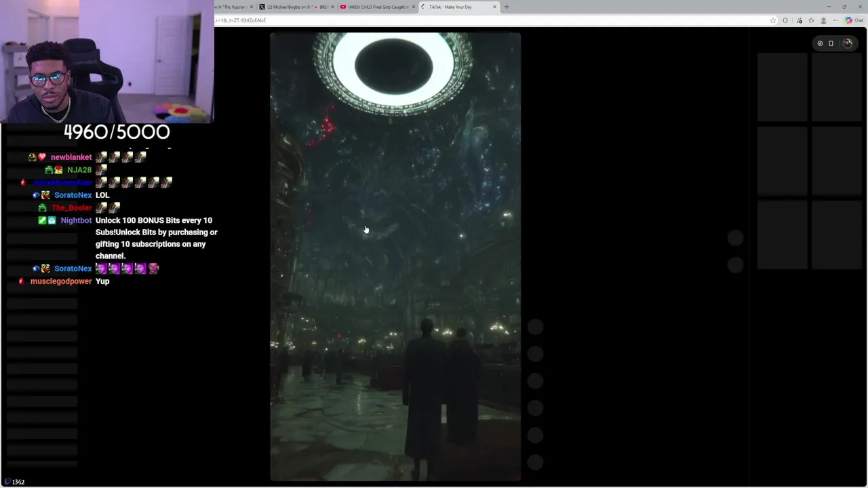Select chat username NJA28
868x488 pixels.
pos(79,170)
